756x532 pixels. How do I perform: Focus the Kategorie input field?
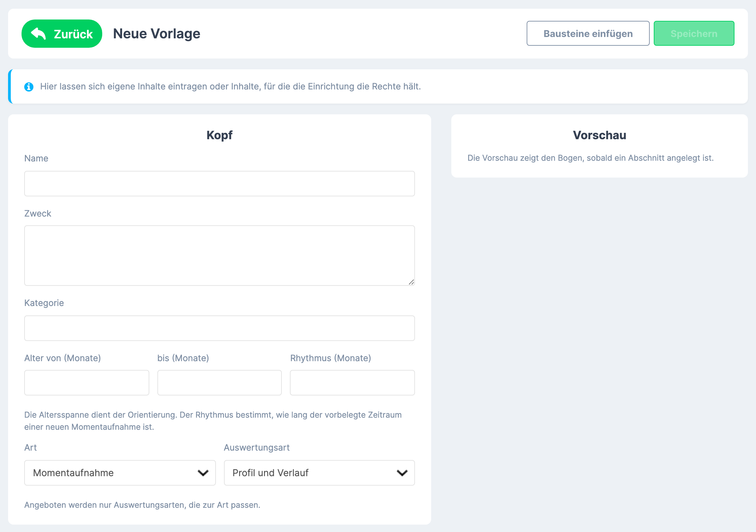[x=220, y=328]
